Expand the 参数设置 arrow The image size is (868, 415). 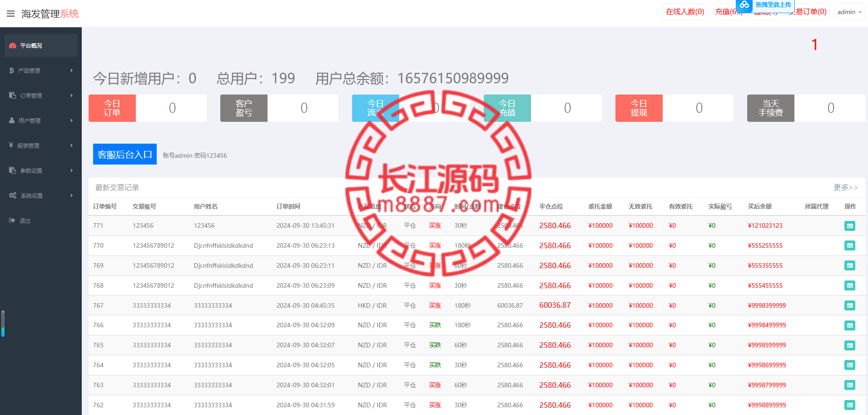[72, 170]
